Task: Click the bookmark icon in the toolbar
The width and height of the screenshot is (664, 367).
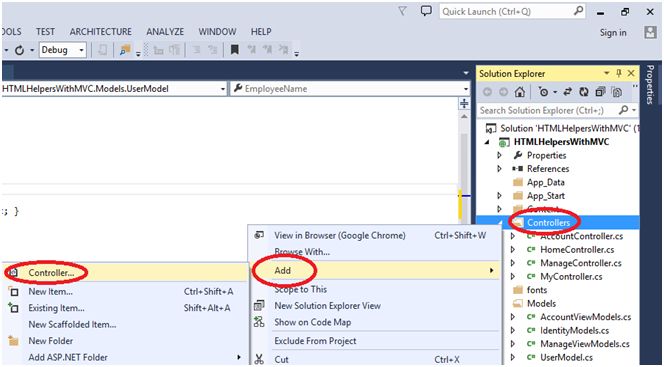Action: 234,50
